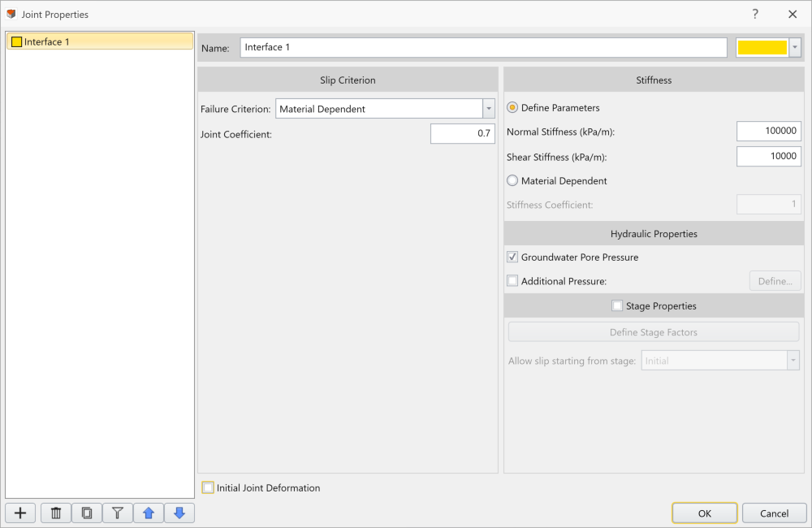
Task: Select Interface 1 in the joint list
Action: [x=99, y=41]
